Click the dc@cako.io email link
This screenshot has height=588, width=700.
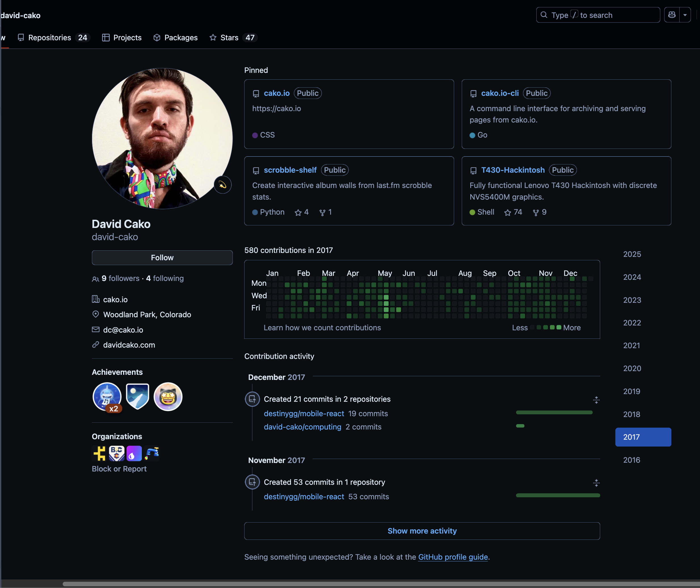click(x=123, y=330)
